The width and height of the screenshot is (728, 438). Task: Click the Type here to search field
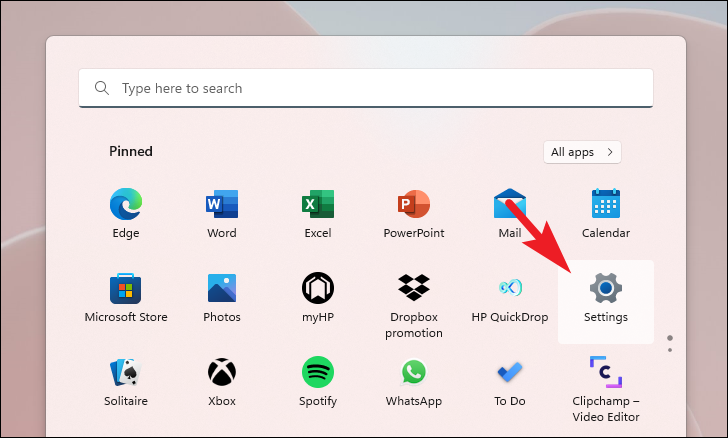[366, 88]
